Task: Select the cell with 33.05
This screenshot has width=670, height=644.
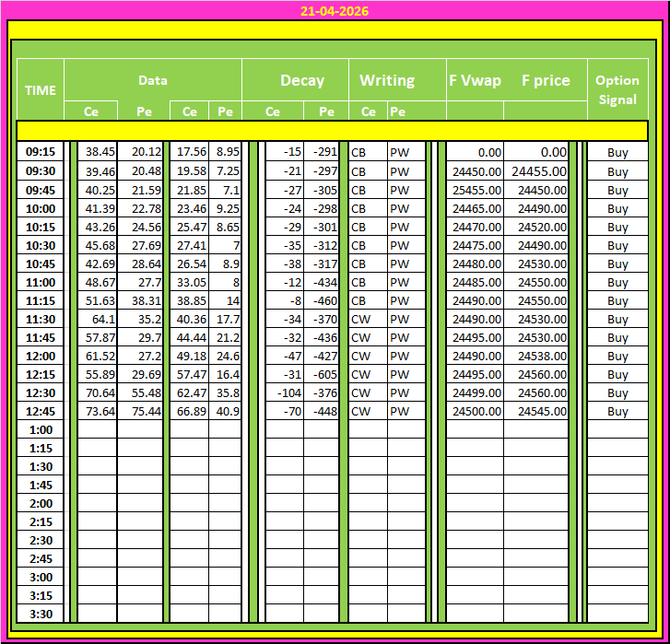Action: coord(189,282)
